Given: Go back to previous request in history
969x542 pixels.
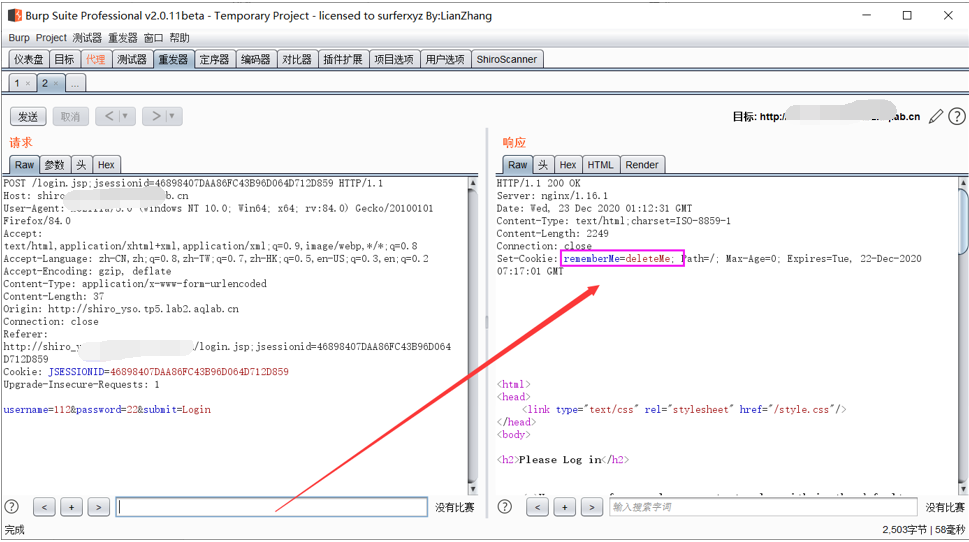Looking at the screenshot, I should pos(109,116).
